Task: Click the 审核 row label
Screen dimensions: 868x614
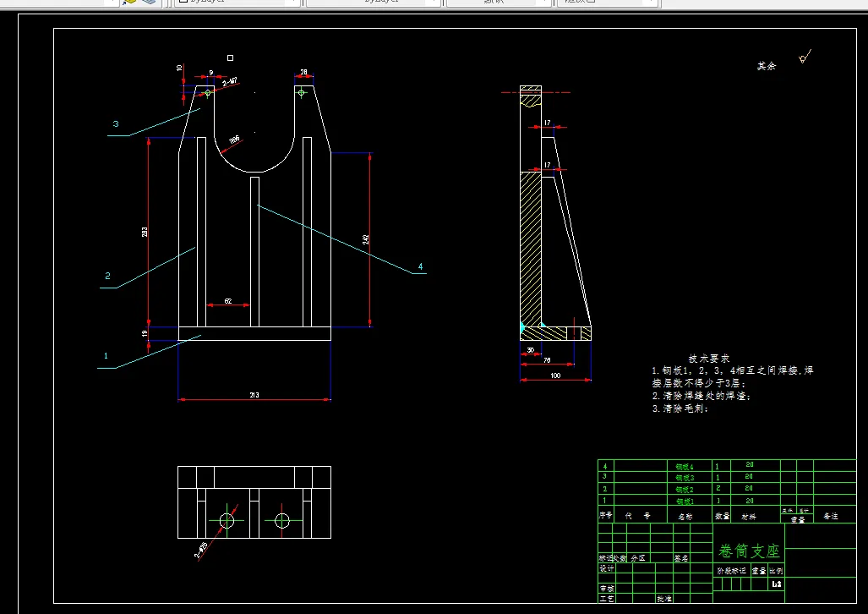Action: [x=607, y=589]
